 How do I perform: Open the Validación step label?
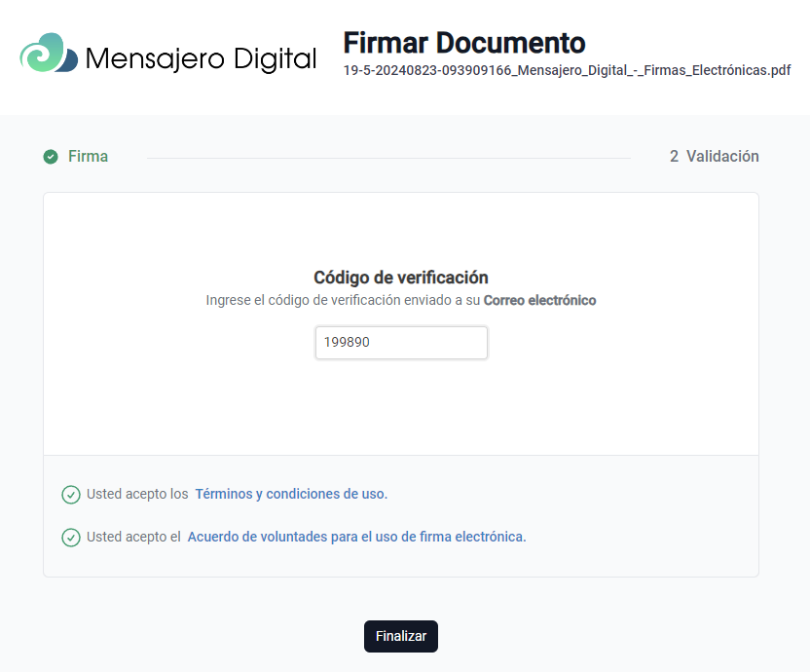721,157
